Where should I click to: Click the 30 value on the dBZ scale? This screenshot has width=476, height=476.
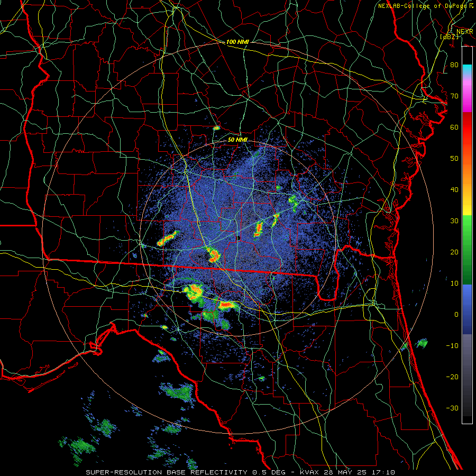point(454,221)
